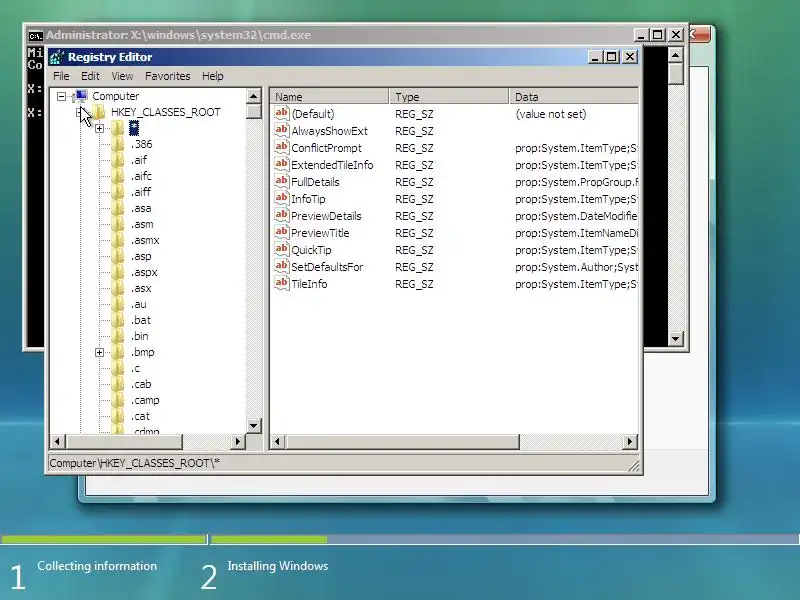Viewport: 800px width, 600px height.
Task: Select the .bin key
Action: click(140, 336)
